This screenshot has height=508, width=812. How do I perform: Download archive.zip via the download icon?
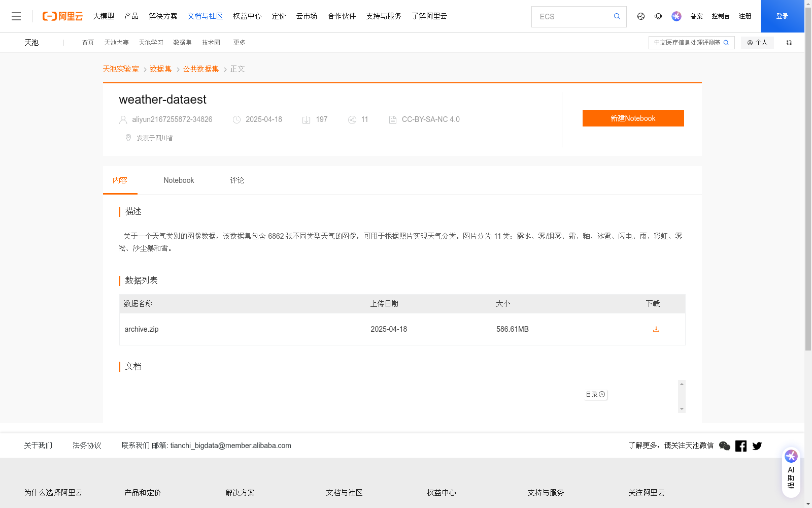[x=656, y=329]
